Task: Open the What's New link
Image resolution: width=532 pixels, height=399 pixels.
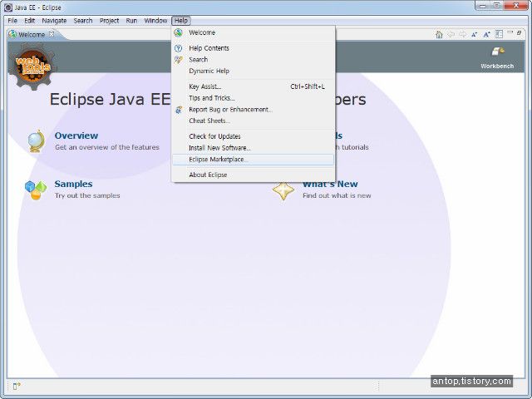Action: point(330,184)
